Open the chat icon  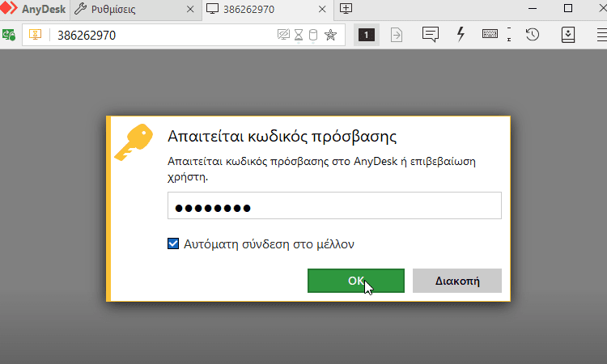click(x=430, y=35)
